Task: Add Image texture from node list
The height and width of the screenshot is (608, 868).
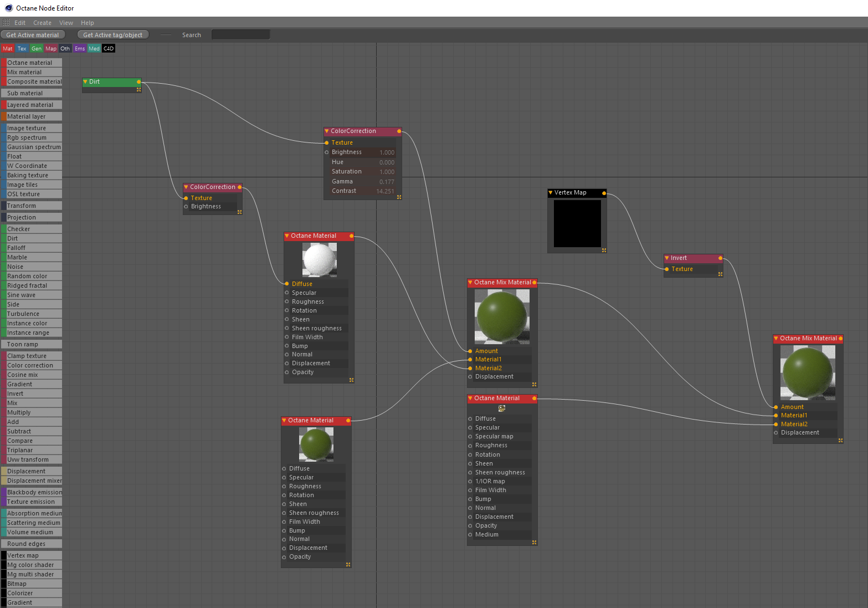Action: pos(31,128)
